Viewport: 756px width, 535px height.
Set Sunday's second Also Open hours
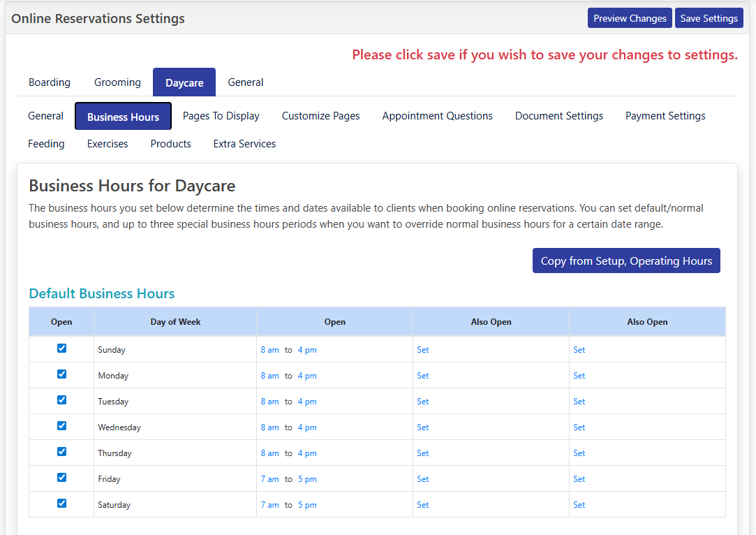point(579,350)
